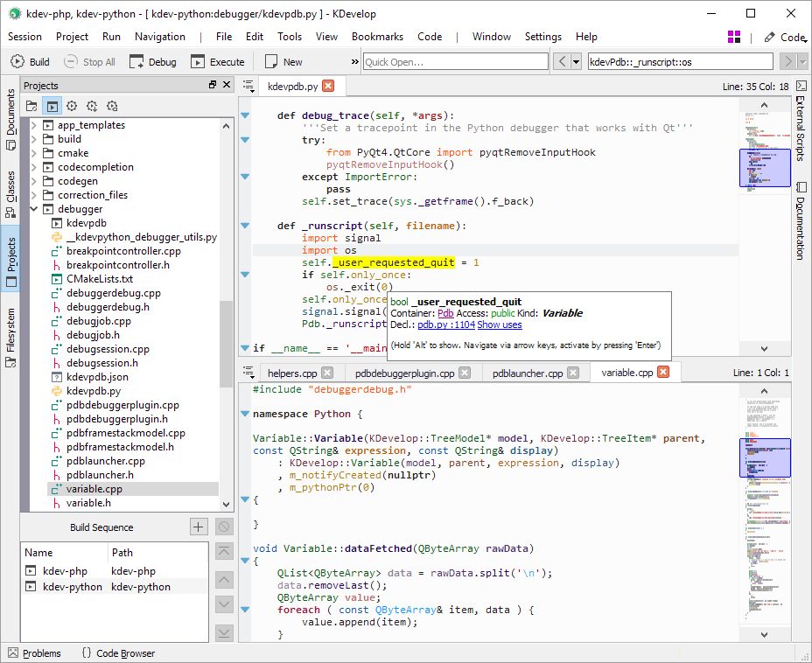This screenshot has height=663, width=812.
Task: Click the Quick Open search field
Action: pyautogui.click(x=454, y=62)
